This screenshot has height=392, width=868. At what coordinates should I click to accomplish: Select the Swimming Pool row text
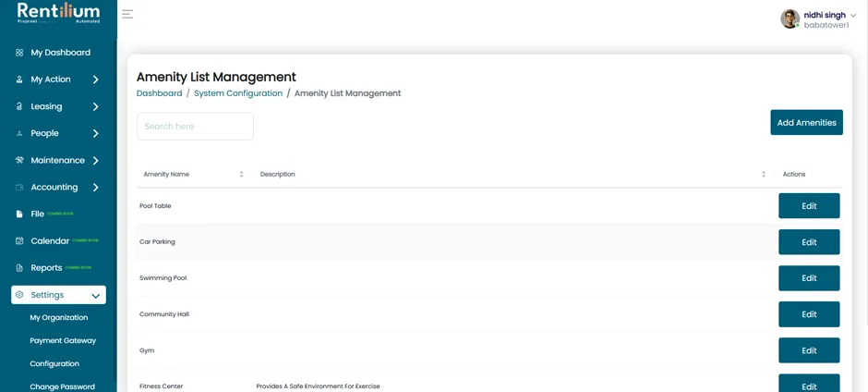tap(163, 277)
